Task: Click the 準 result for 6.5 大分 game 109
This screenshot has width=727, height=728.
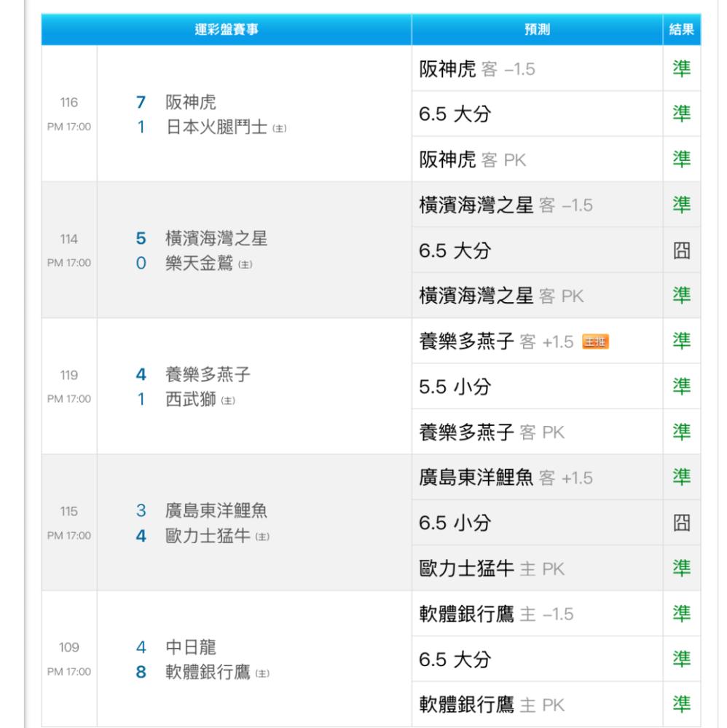Action: tap(682, 659)
